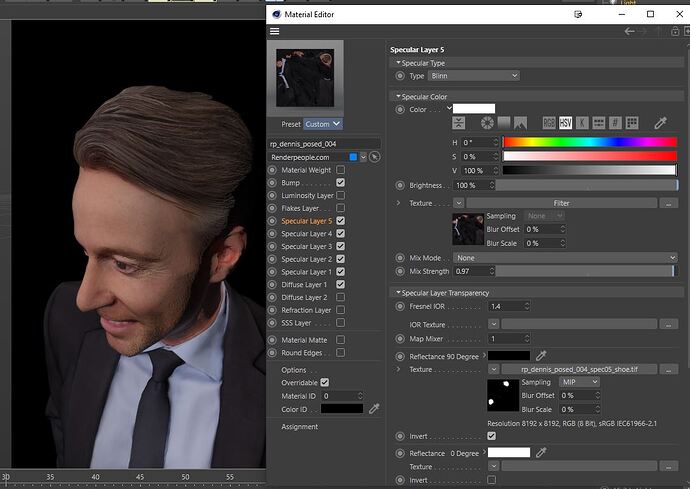This screenshot has width=690, height=489.
Task: Click the animation dot beside Fresnel IOR
Action: (x=400, y=306)
